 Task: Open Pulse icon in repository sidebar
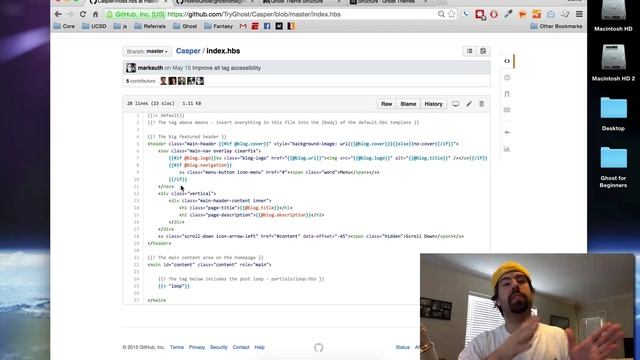coord(507,132)
